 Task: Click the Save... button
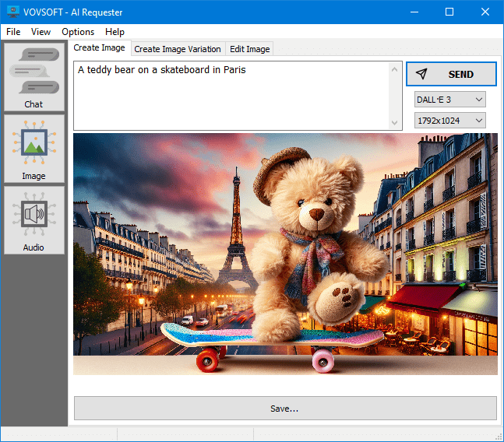(285, 409)
